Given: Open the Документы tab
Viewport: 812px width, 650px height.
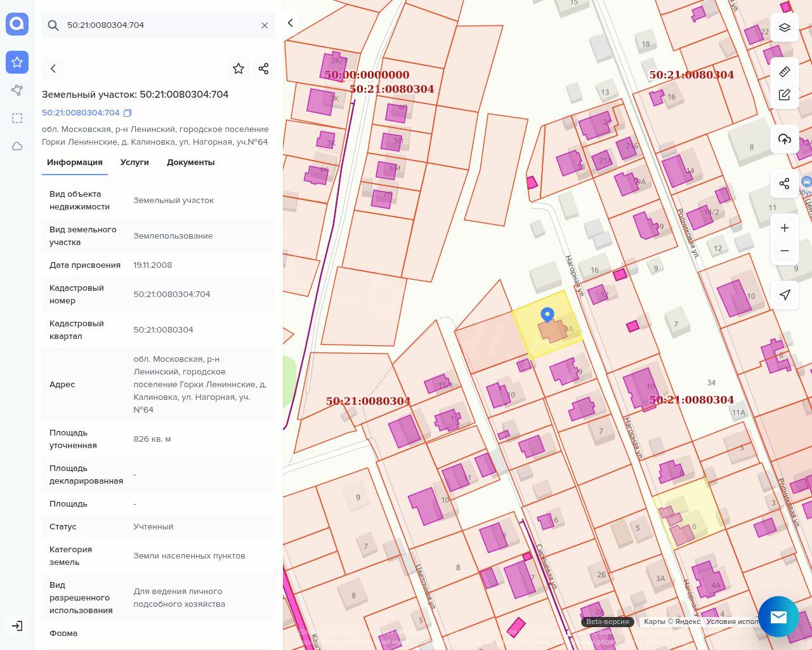Looking at the screenshot, I should click(190, 162).
